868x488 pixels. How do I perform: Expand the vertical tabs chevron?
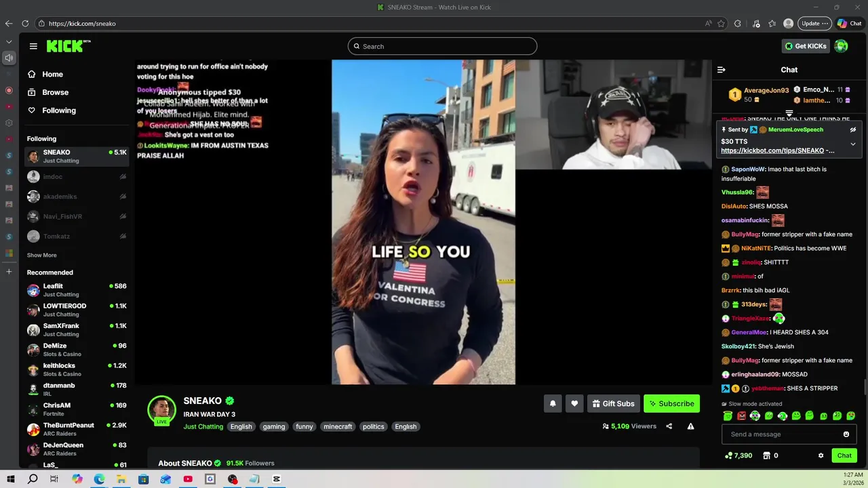(x=9, y=41)
